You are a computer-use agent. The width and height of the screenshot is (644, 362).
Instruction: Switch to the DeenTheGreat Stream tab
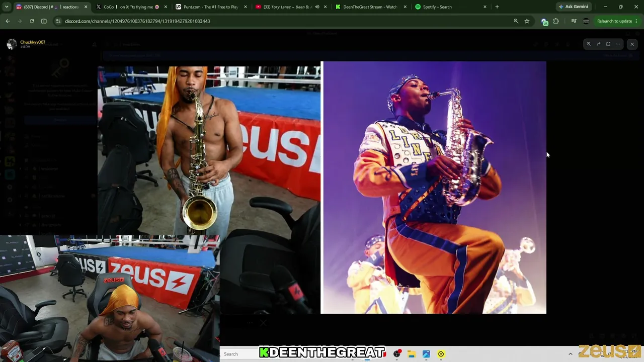point(371,7)
